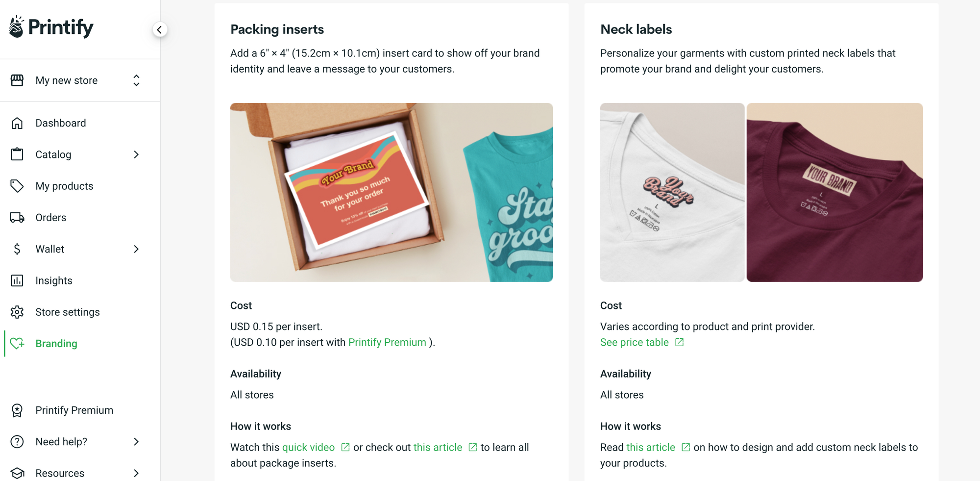Open the Need help? menu item

tap(61, 441)
